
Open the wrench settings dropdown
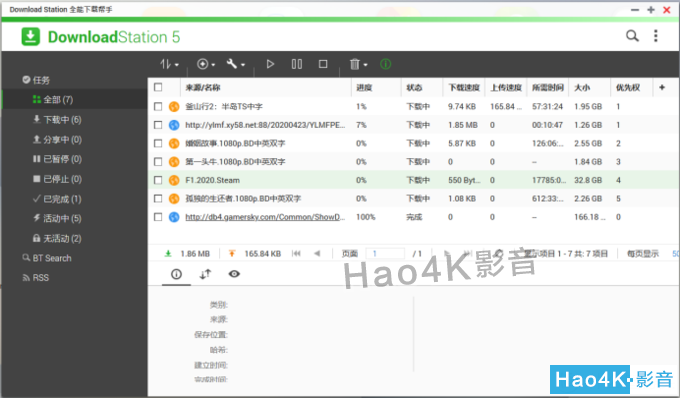[235, 64]
